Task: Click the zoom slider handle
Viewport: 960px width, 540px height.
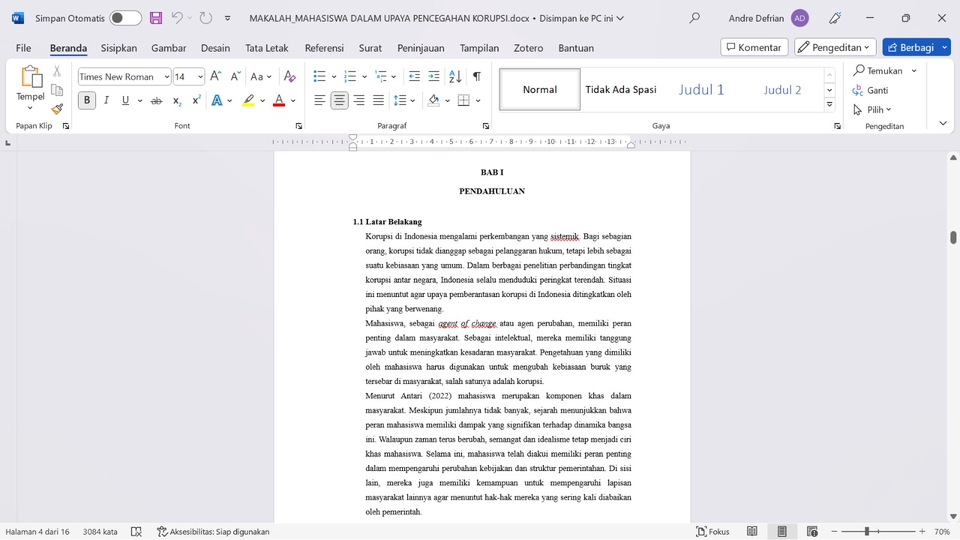Action: tap(867, 531)
